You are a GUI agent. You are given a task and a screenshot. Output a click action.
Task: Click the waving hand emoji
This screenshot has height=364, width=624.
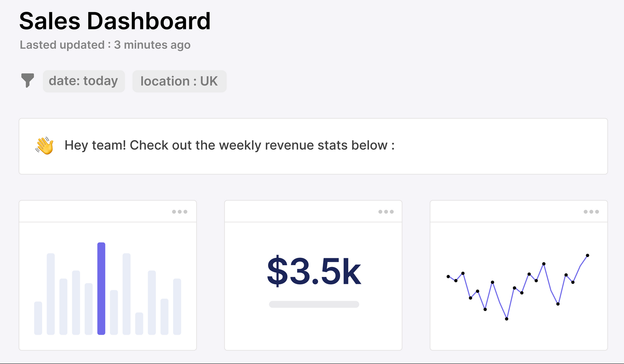pos(44,146)
